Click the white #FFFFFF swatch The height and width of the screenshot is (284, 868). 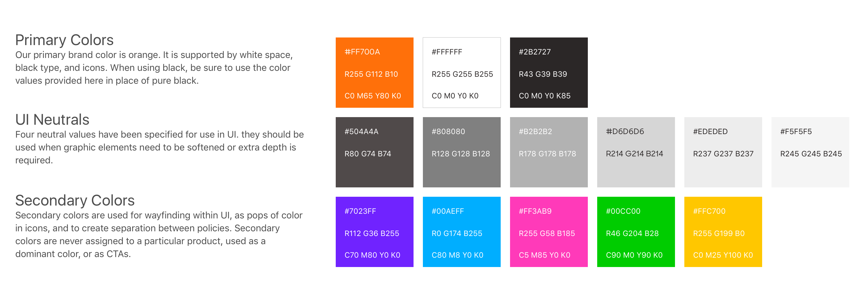[x=461, y=73]
